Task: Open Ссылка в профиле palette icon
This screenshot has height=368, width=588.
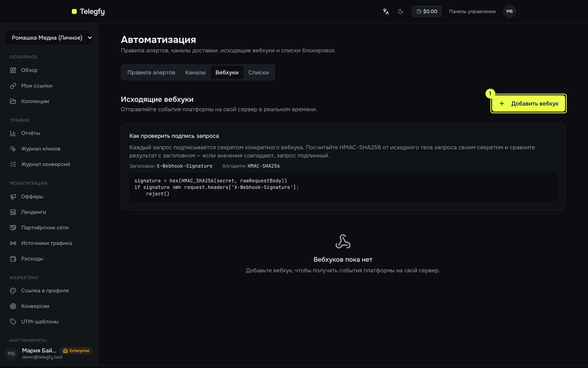Action: tap(13, 291)
